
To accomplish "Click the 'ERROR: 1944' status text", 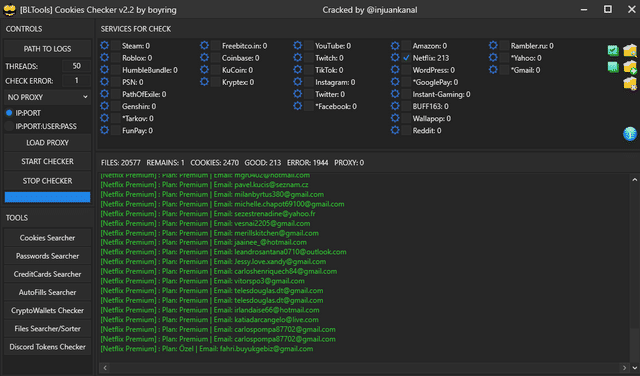I will pyautogui.click(x=307, y=162).
